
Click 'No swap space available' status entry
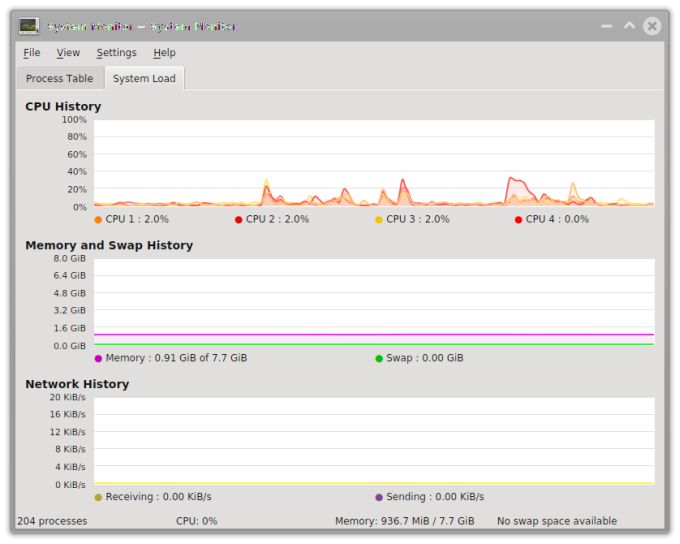[557, 521]
